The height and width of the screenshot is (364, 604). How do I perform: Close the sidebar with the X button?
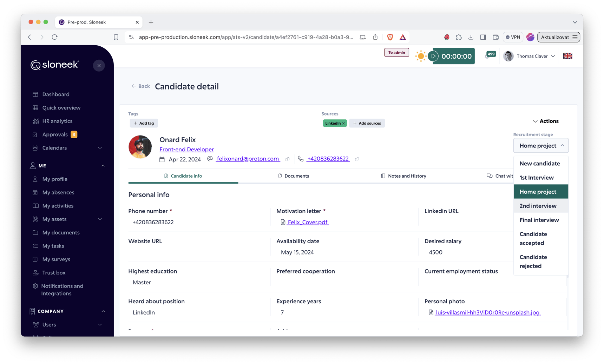click(x=99, y=65)
